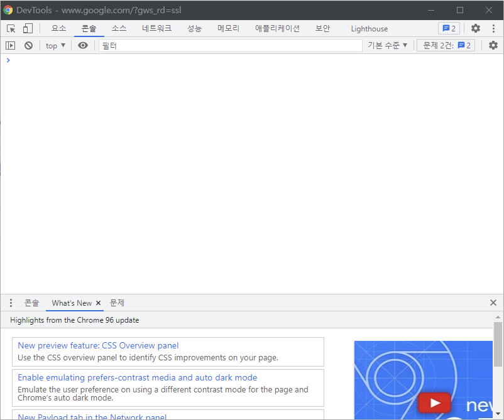Click the drawer vertical scrollbar thumb
The image size is (504, 420).
498,344
